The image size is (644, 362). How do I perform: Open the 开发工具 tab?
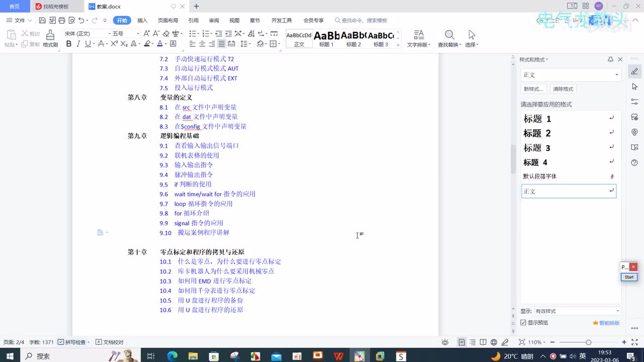[x=282, y=21]
